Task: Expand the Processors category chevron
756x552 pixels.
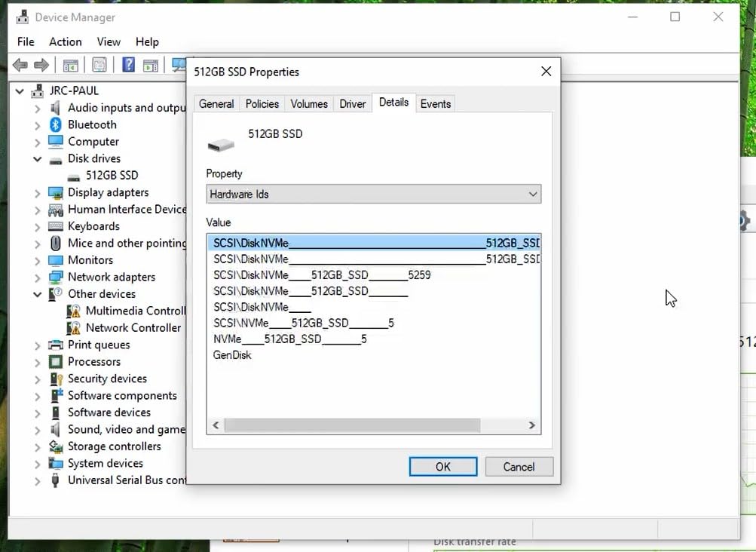Action: [37, 362]
